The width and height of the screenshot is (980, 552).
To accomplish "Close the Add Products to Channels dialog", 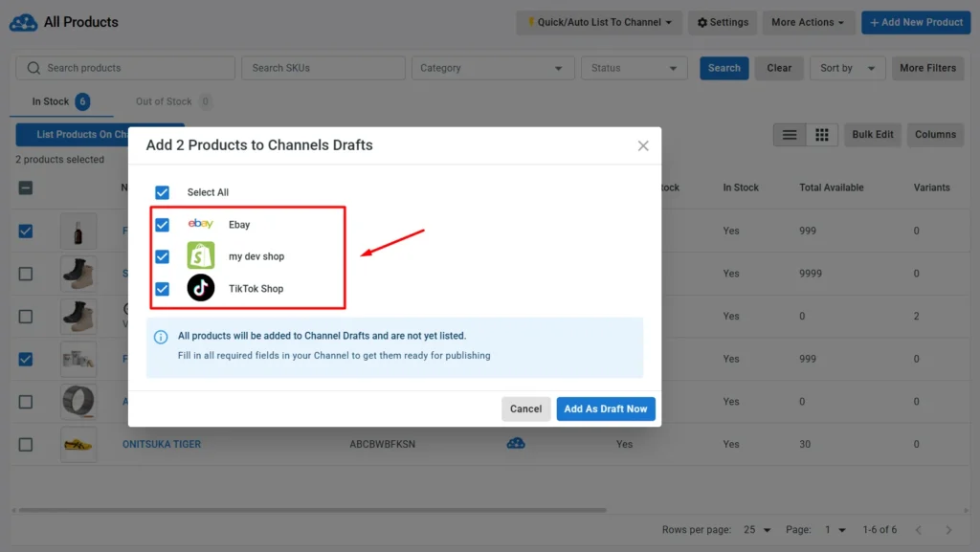I will point(643,145).
